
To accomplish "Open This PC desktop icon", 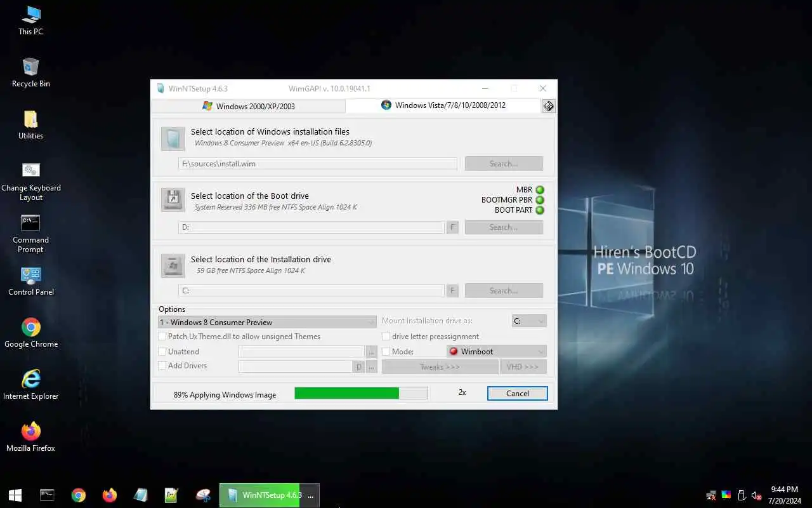I will coord(30,20).
